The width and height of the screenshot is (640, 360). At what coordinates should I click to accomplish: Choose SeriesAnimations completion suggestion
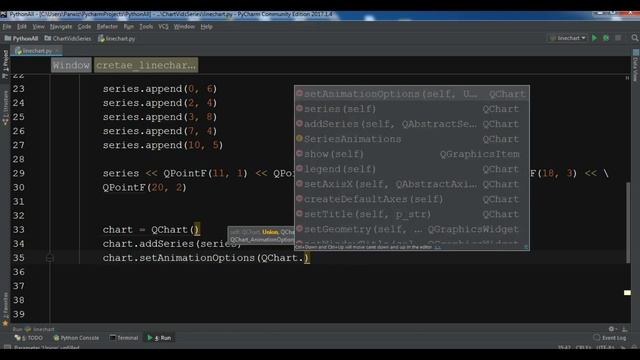pos(412,139)
